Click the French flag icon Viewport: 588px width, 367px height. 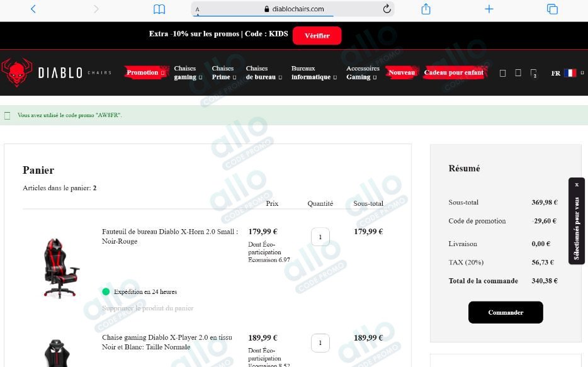click(570, 73)
